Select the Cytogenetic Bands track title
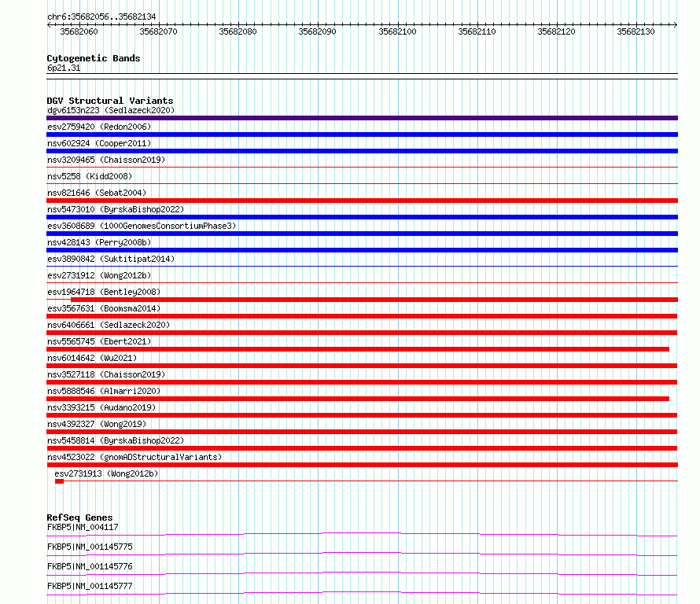Viewport: 700px width, 604px height. point(94,58)
